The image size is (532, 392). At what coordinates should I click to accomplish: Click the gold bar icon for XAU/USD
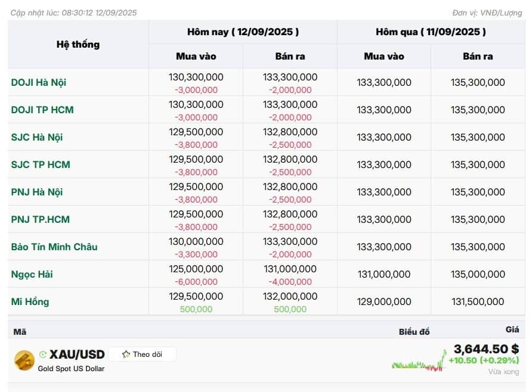click(24, 360)
